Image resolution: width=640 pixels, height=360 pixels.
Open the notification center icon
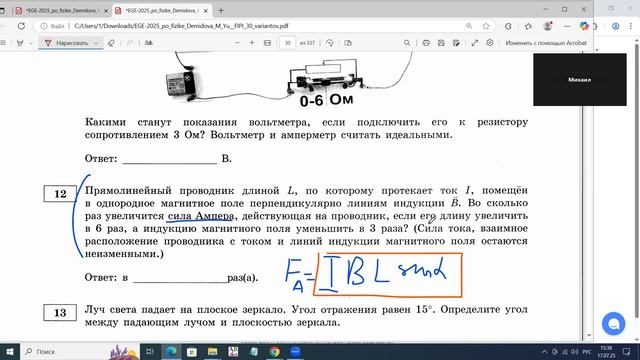(x=627, y=351)
